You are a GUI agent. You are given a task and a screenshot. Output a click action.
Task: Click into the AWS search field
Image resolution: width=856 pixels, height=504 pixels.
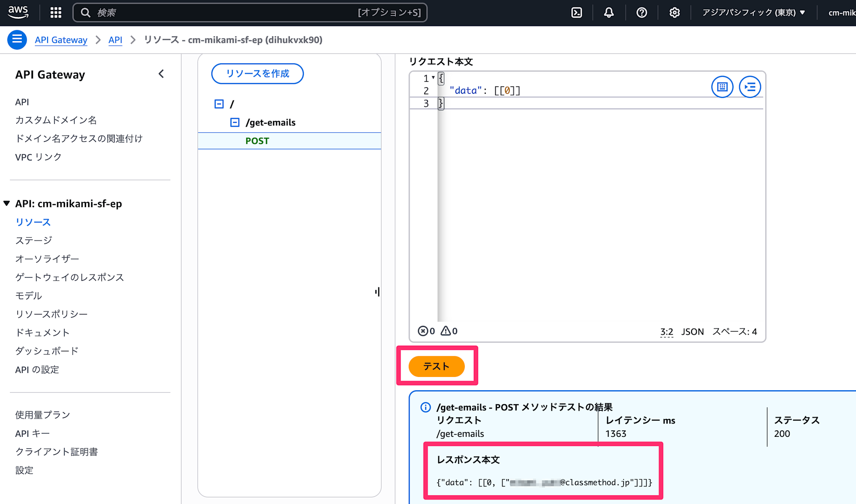pos(250,12)
